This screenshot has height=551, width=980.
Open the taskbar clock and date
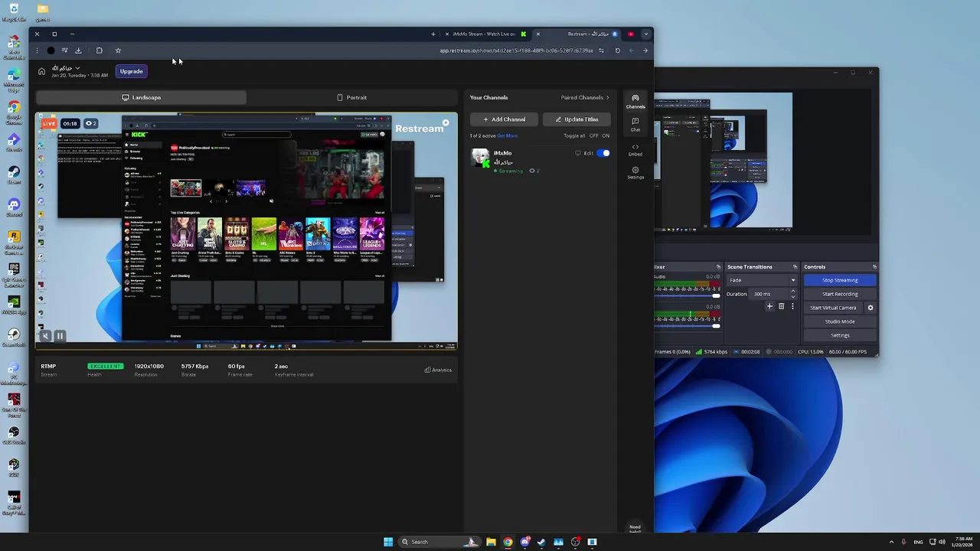pyautogui.click(x=964, y=542)
